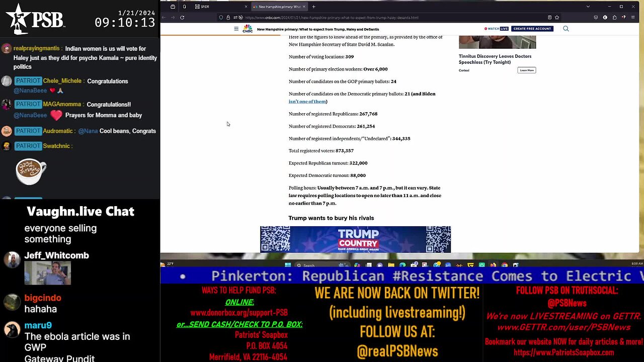The width and height of the screenshot is (644, 362).
Task: Open a new browser tab with plus
Action: [x=313, y=7]
